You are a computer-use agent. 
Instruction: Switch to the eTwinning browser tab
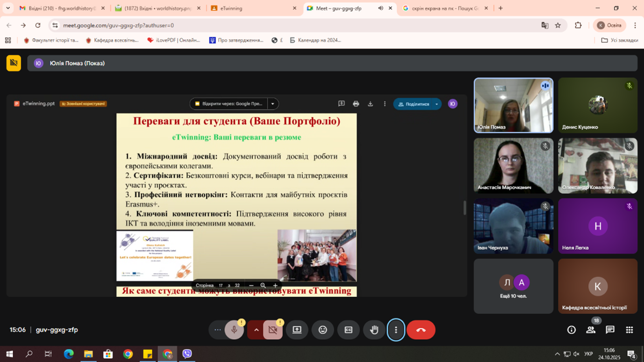[253, 8]
